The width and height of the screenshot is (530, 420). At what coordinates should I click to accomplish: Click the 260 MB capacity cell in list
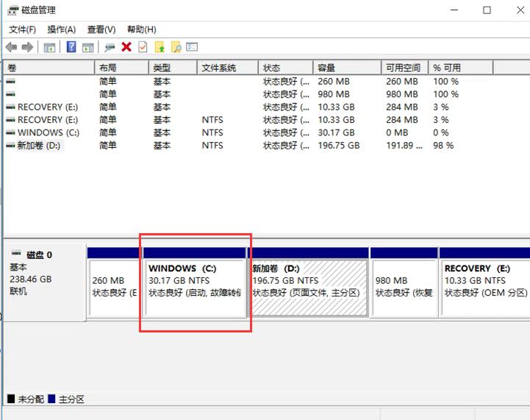pyautogui.click(x=334, y=82)
